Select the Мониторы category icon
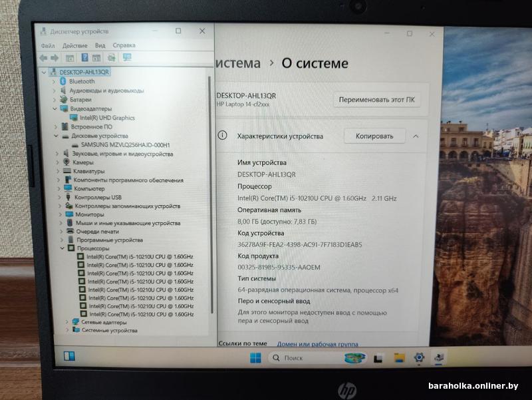 point(69,214)
